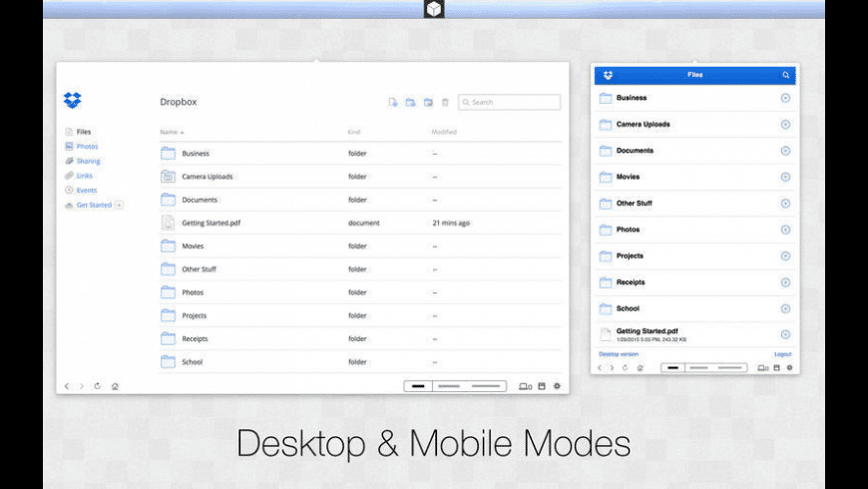Screen dimensions: 868x489
Task: Click the new folder icon in toolbar
Action: point(410,103)
